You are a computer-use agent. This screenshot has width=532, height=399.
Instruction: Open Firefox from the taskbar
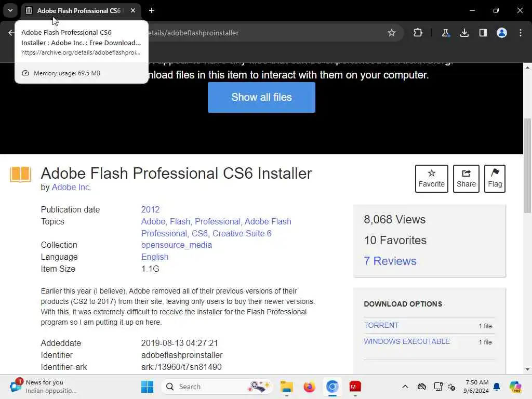(x=309, y=387)
